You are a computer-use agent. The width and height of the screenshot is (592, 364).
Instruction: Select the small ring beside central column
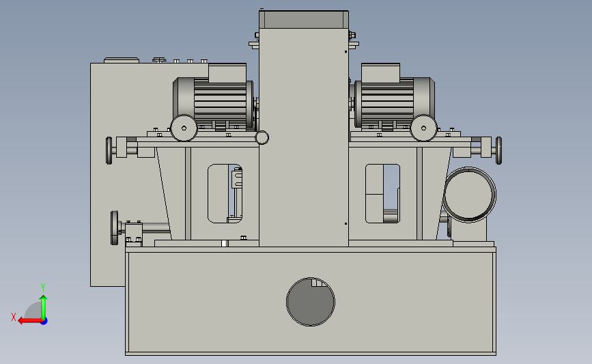tap(262, 137)
